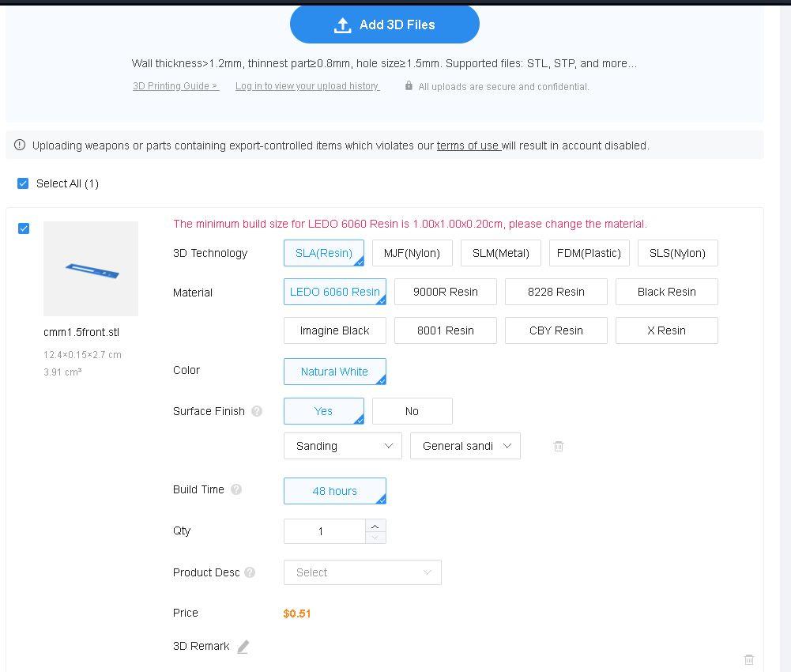Screen dimensions: 791x672
Task: Click the lock icon near uploads notice
Action: 409,86
